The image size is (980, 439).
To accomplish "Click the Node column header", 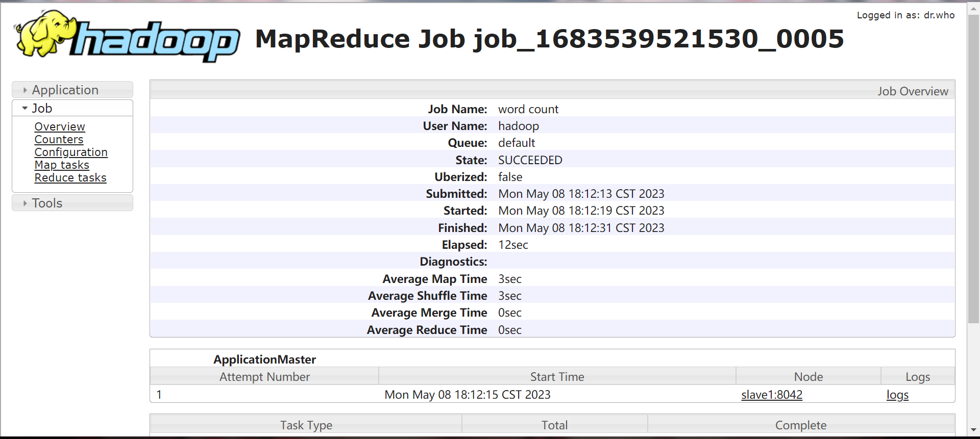I will (808, 377).
